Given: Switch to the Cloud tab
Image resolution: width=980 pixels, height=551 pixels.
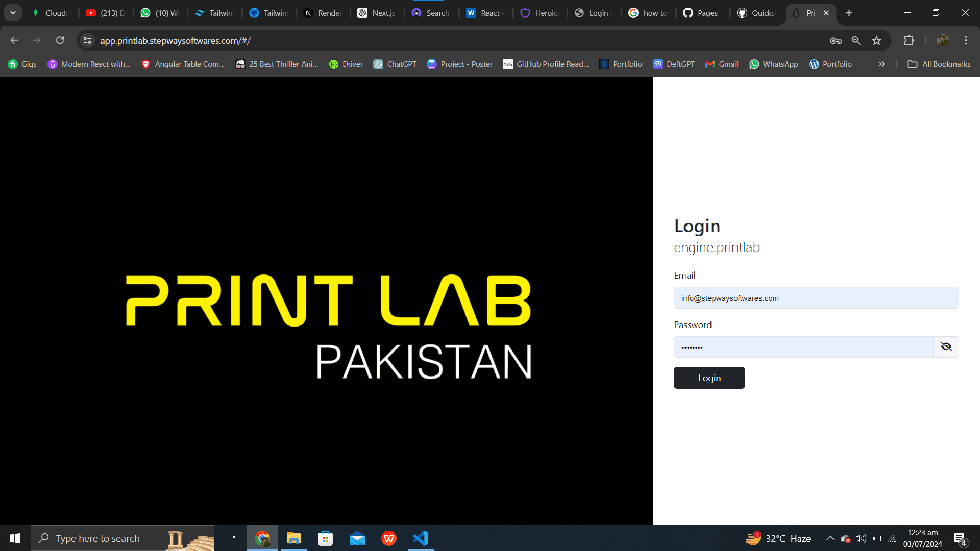Looking at the screenshot, I should [x=51, y=13].
